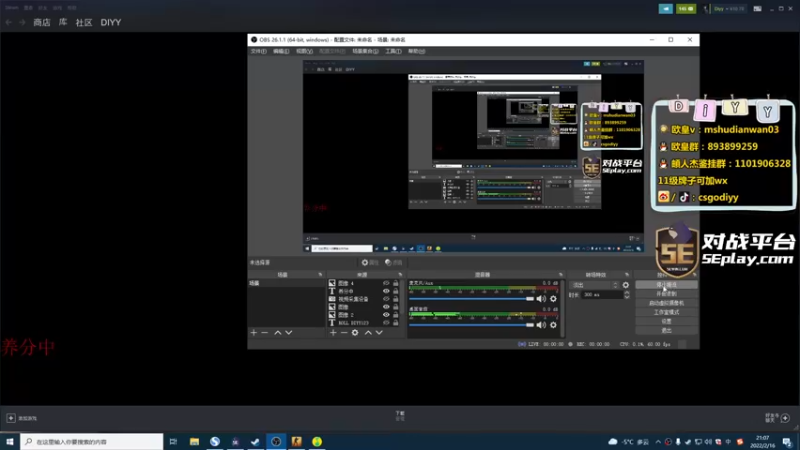Open the DIYY profile tab in Steam

(111, 22)
